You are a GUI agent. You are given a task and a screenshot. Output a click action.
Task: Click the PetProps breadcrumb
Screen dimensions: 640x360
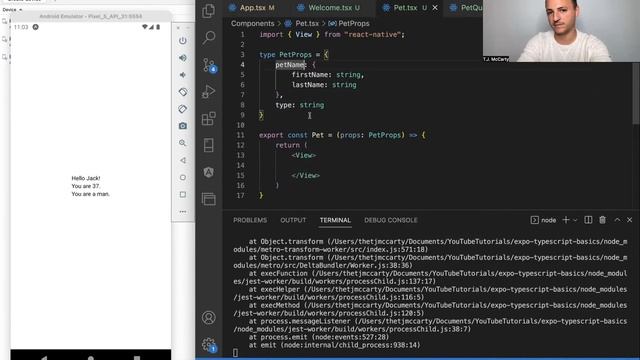tap(349, 23)
